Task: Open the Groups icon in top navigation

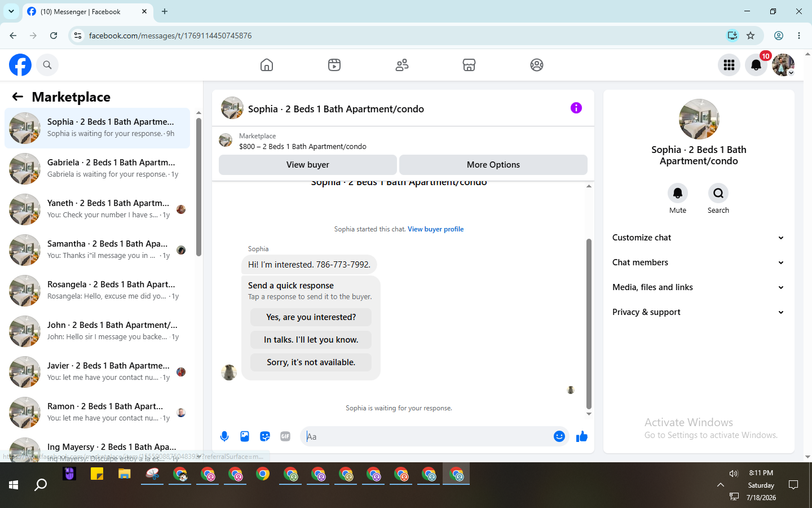Action: (x=537, y=65)
